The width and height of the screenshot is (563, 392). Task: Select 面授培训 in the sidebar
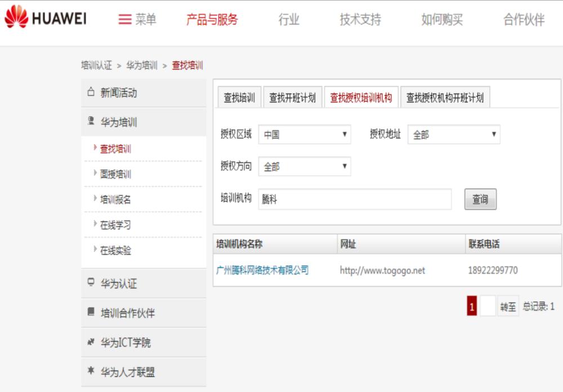115,174
